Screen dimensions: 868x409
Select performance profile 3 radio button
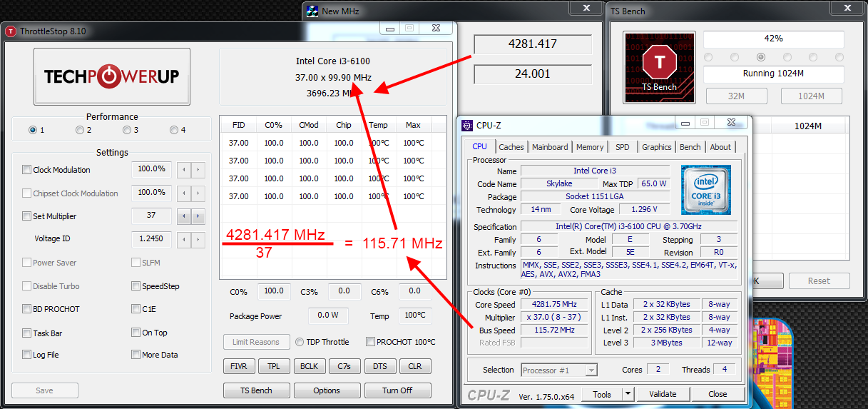[x=126, y=130]
